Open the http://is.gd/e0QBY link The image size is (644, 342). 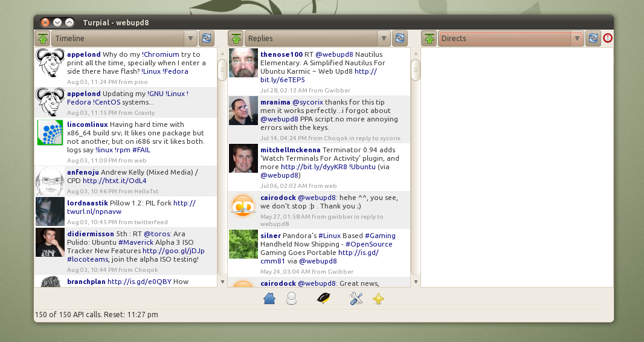point(139,281)
